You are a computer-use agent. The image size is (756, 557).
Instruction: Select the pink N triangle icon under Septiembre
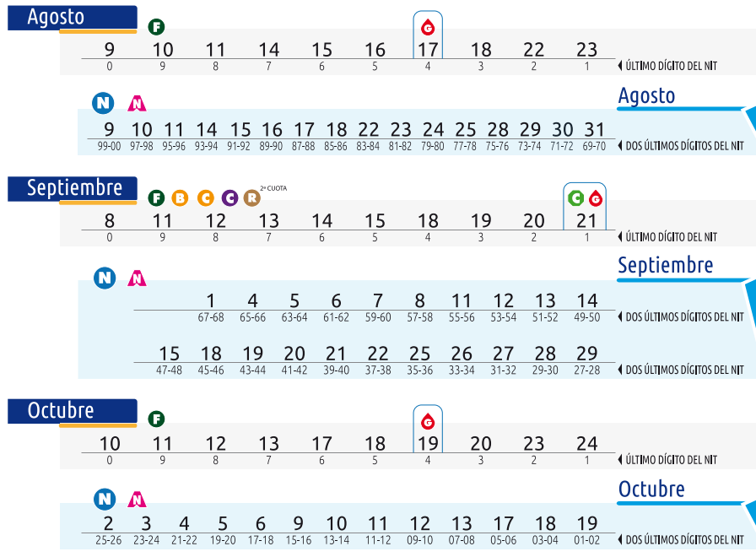pos(136,278)
